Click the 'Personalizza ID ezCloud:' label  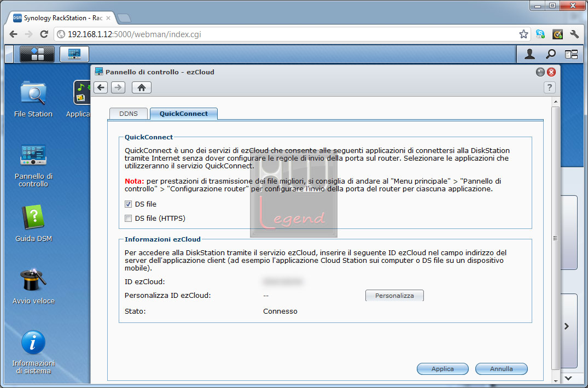click(167, 296)
